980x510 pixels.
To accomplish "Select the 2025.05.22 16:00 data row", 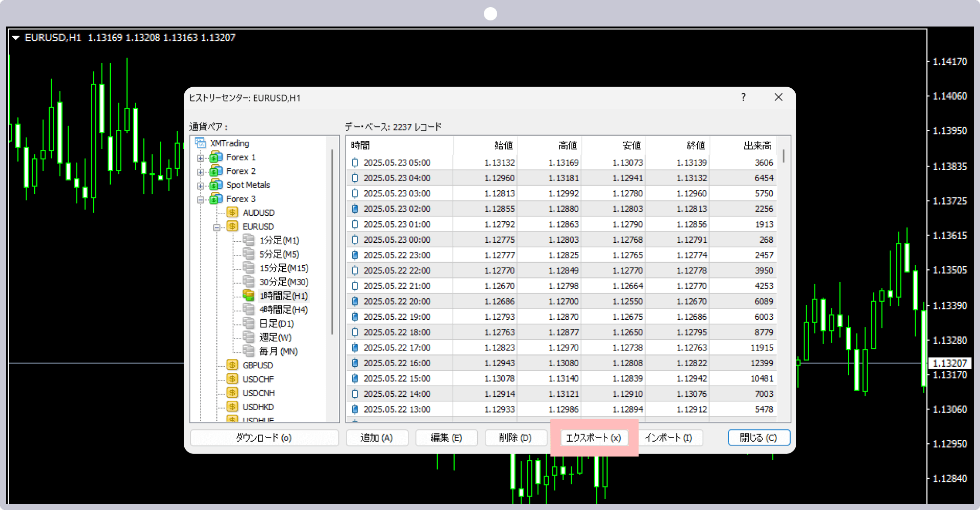I will pos(562,363).
